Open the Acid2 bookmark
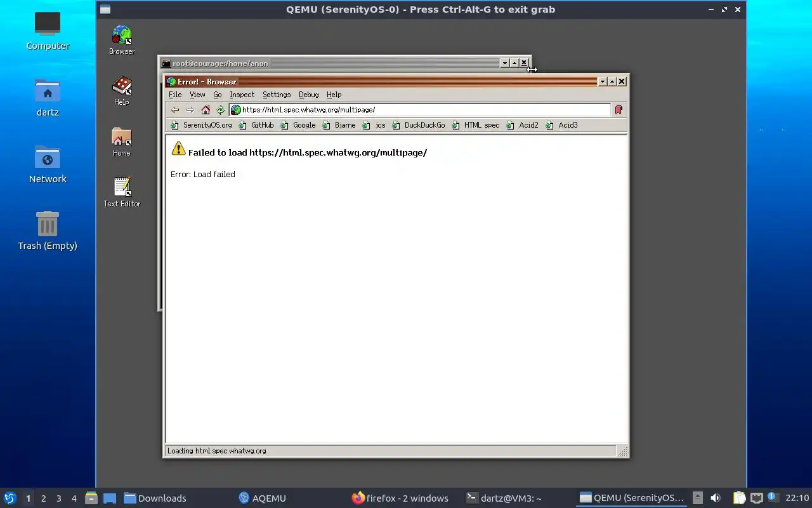This screenshot has height=508, width=812. tap(523, 125)
